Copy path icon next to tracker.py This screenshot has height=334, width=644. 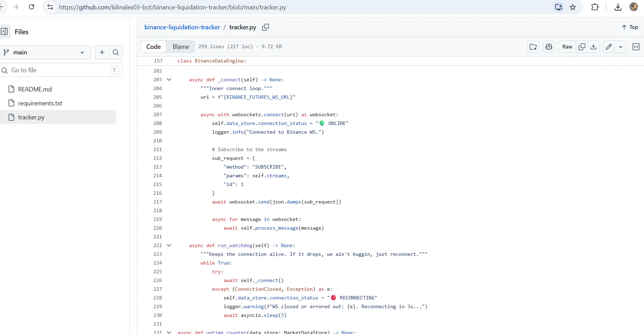pyautogui.click(x=266, y=27)
